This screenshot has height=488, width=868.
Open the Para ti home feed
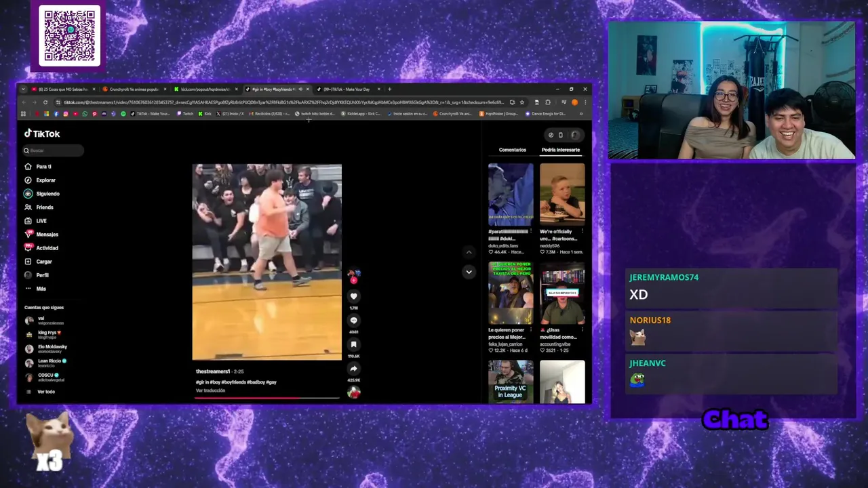(38, 167)
